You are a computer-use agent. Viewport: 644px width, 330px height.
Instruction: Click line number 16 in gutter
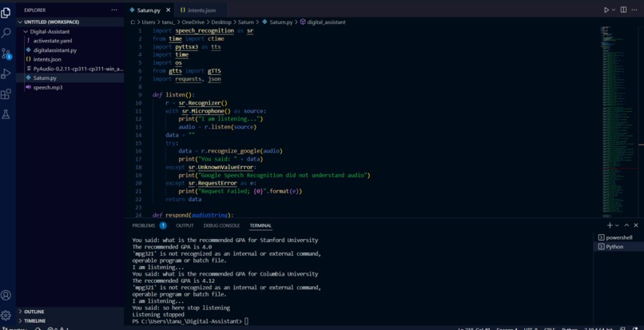click(138, 151)
